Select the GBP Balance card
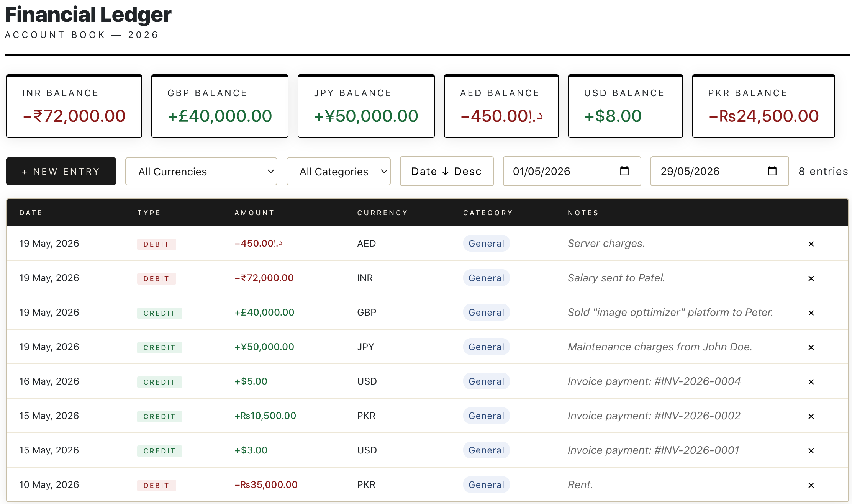The image size is (852, 504). click(x=220, y=106)
